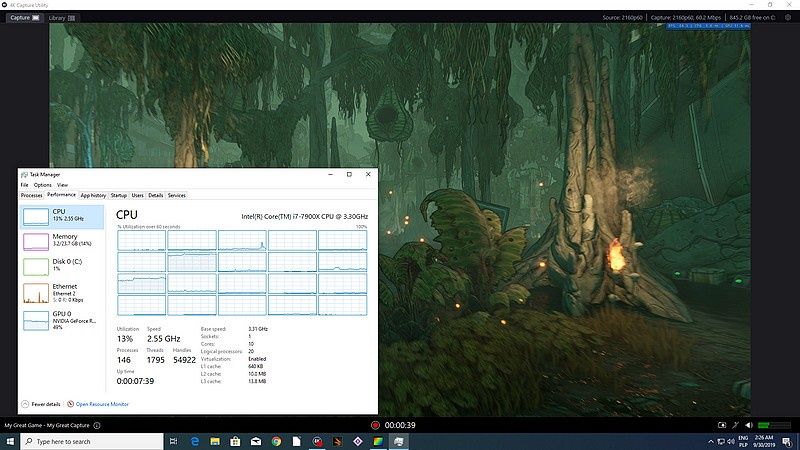This screenshot has width=800, height=450.
Task: Open the purple diamond app in taskbar
Action: [358, 441]
